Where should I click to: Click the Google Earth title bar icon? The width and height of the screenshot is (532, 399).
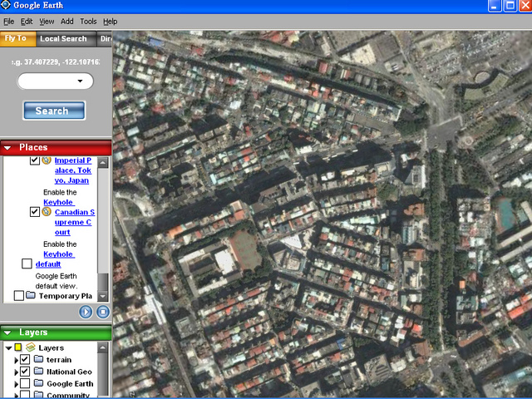6,5
